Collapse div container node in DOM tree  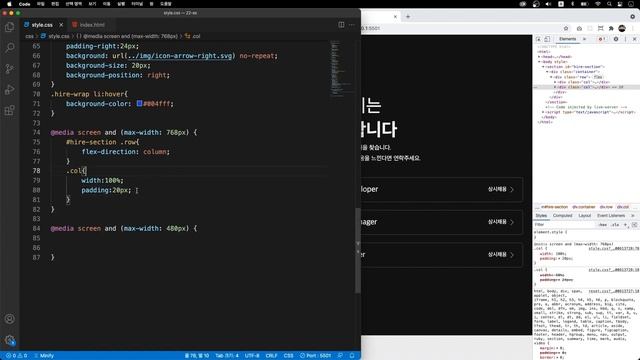coord(547,72)
